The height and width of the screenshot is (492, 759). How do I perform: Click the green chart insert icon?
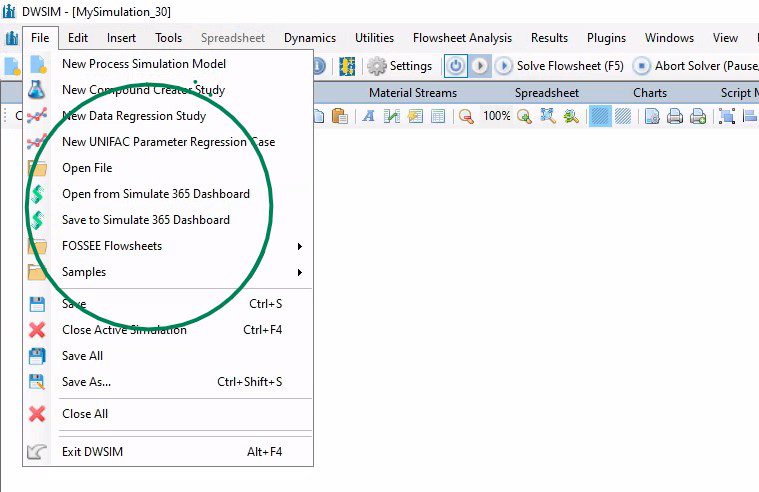coord(392,116)
